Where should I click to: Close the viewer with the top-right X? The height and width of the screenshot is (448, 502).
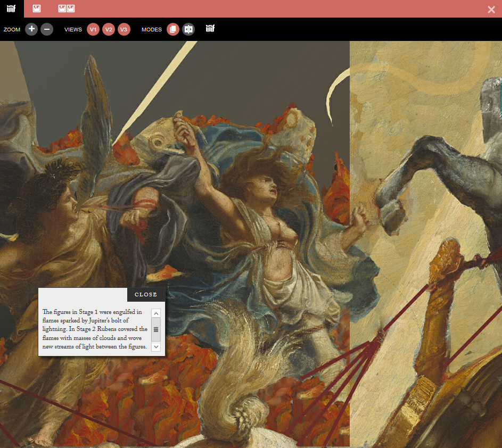pos(491,9)
